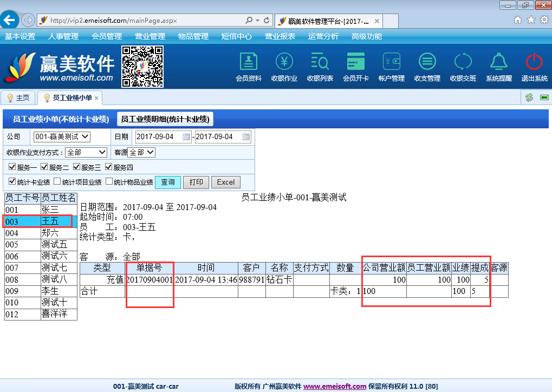Click the green refresh icon in the tab bar
This screenshot has width=552, height=392.
click(529, 97)
